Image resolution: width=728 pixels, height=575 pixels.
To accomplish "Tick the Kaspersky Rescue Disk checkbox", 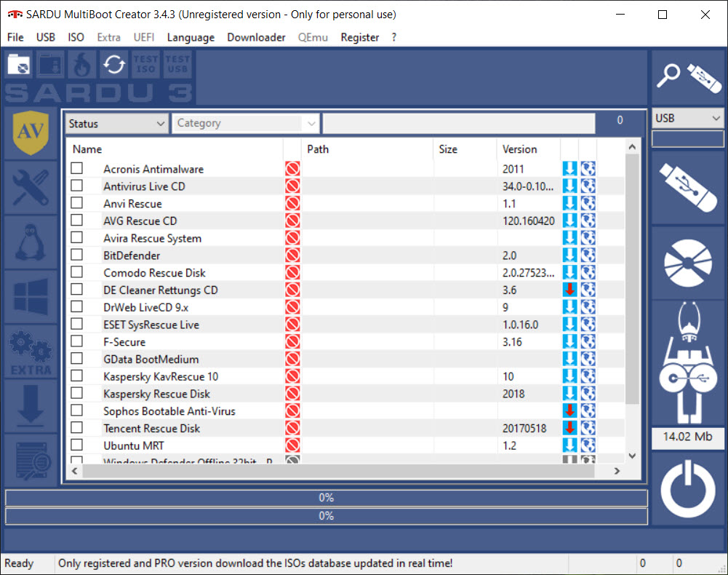I will pyautogui.click(x=76, y=394).
